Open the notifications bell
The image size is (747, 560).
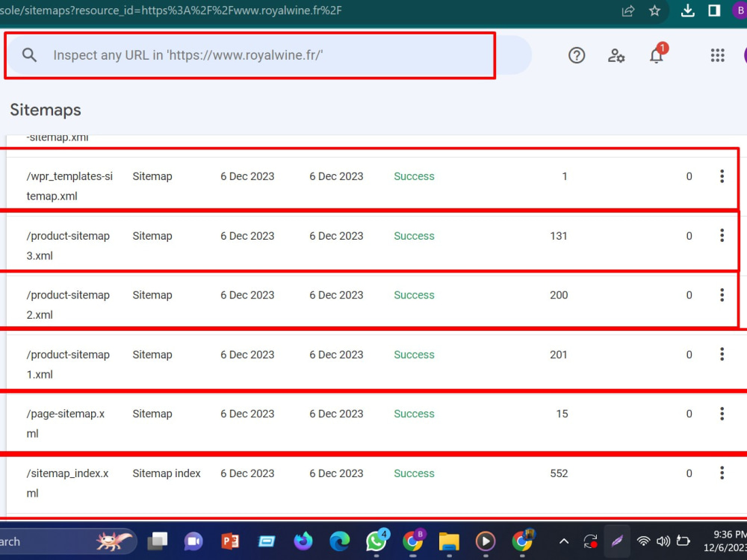click(x=657, y=55)
